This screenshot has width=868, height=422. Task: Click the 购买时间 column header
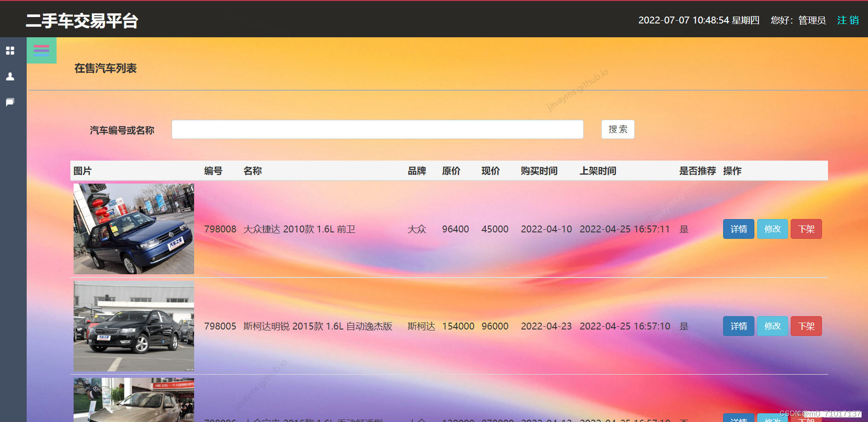click(539, 171)
